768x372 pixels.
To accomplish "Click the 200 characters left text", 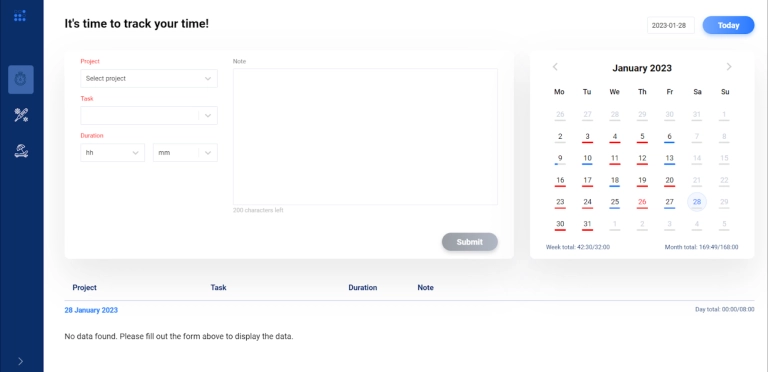I will tap(258, 210).
